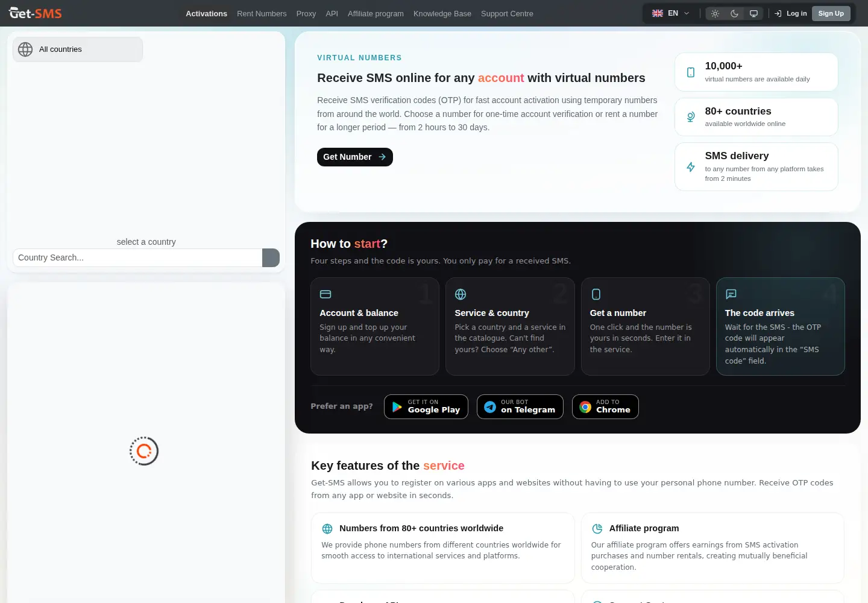Click the 'Service & country' step card title

tap(492, 313)
